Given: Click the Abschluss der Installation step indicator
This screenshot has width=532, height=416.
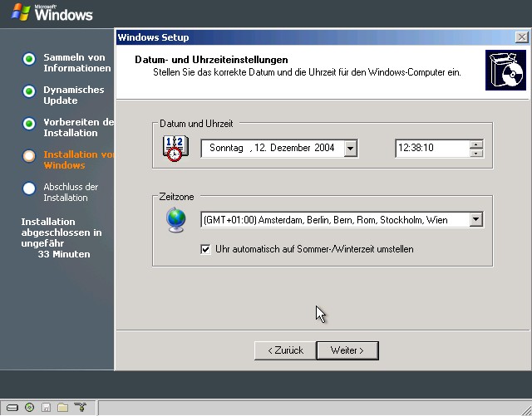Looking at the screenshot, I should coord(29,188).
